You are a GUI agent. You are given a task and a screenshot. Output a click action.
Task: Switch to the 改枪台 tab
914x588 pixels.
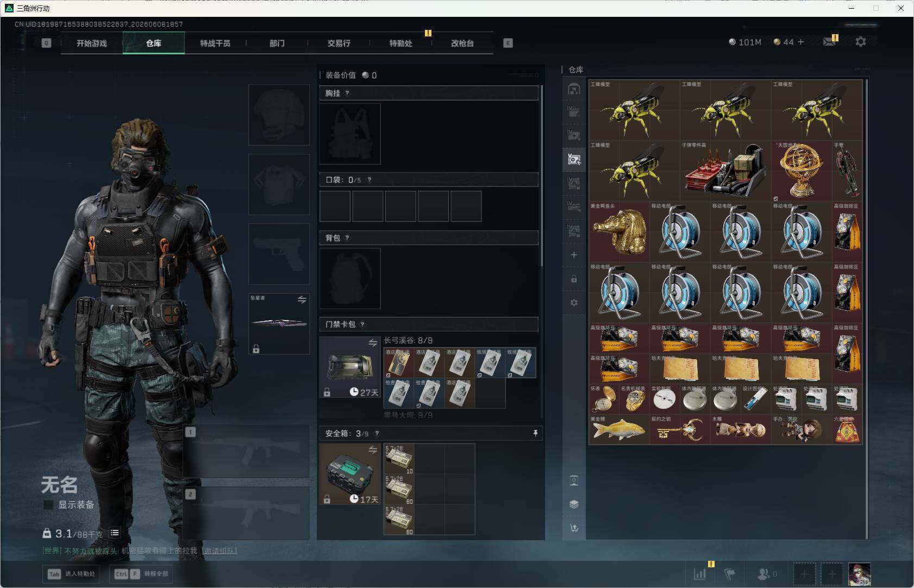pyautogui.click(x=462, y=43)
